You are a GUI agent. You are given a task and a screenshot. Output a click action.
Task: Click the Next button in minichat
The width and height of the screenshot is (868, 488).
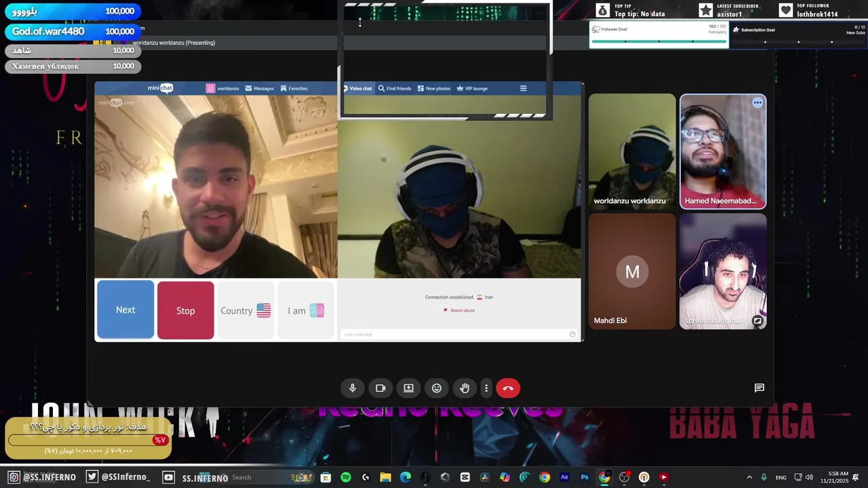coord(125,310)
